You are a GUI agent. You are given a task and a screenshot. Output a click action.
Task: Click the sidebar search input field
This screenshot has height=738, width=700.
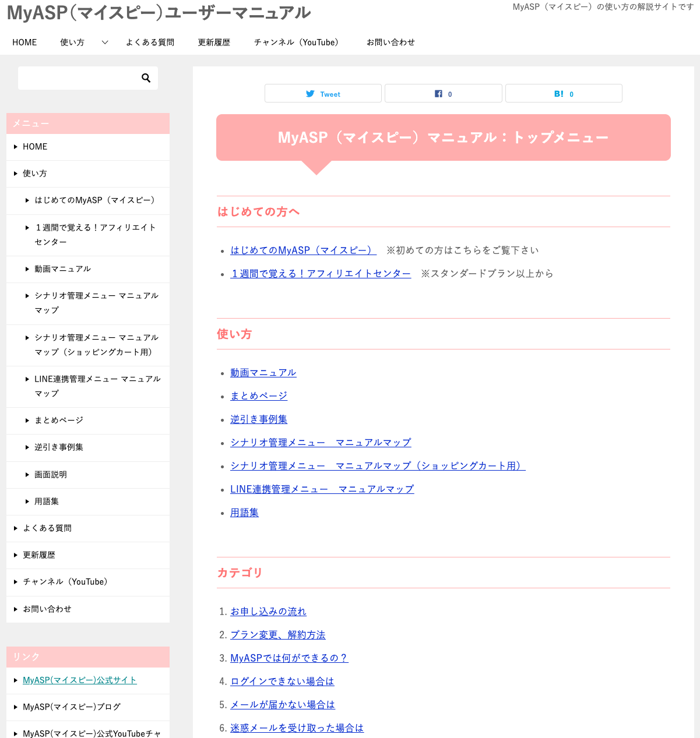(x=77, y=78)
